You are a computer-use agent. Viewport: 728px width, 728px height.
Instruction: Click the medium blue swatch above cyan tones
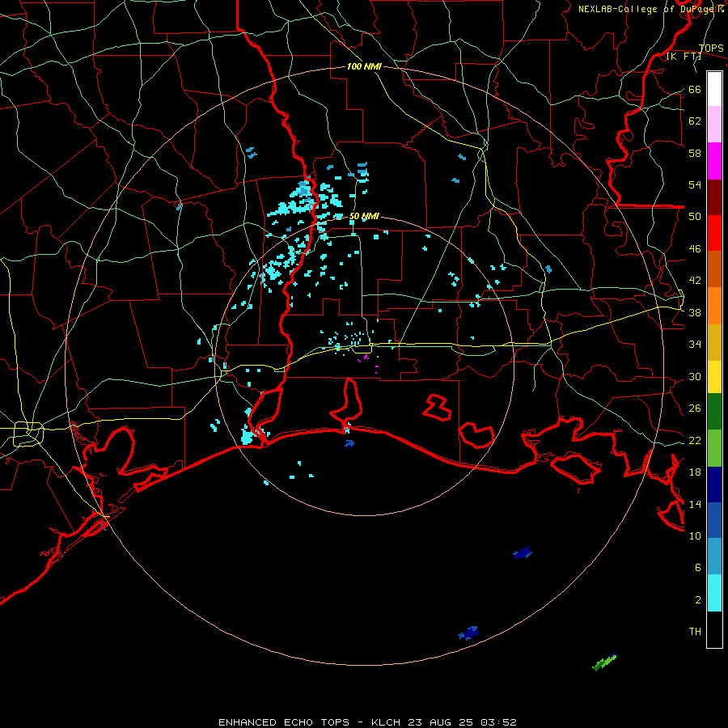[x=714, y=520]
